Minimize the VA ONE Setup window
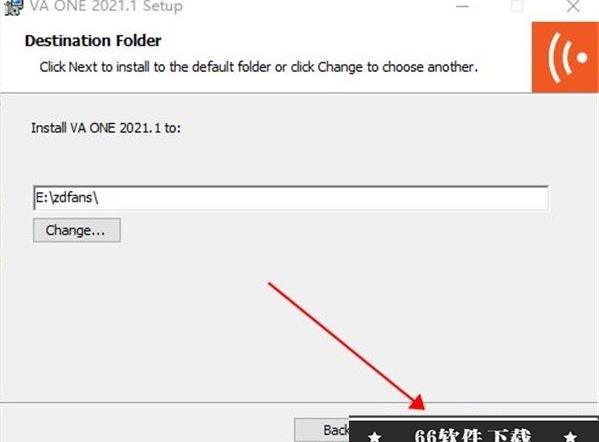The width and height of the screenshot is (599, 442). click(x=462, y=6)
